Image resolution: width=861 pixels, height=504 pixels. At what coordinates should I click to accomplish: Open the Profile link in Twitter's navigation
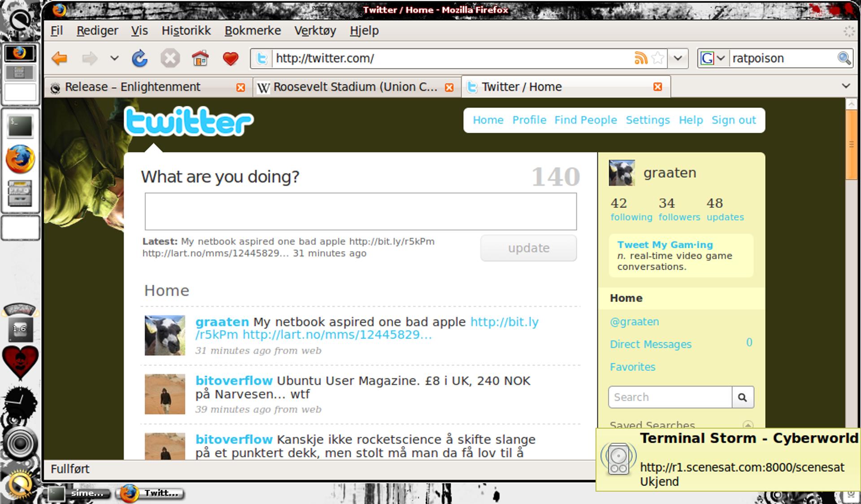coord(529,120)
